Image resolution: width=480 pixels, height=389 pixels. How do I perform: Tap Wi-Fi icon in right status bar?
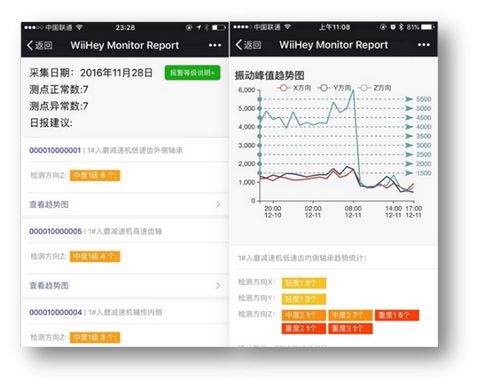[x=288, y=27]
